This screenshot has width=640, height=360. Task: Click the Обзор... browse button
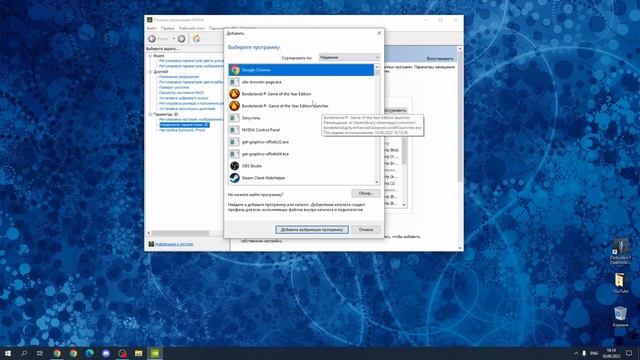[x=365, y=193]
